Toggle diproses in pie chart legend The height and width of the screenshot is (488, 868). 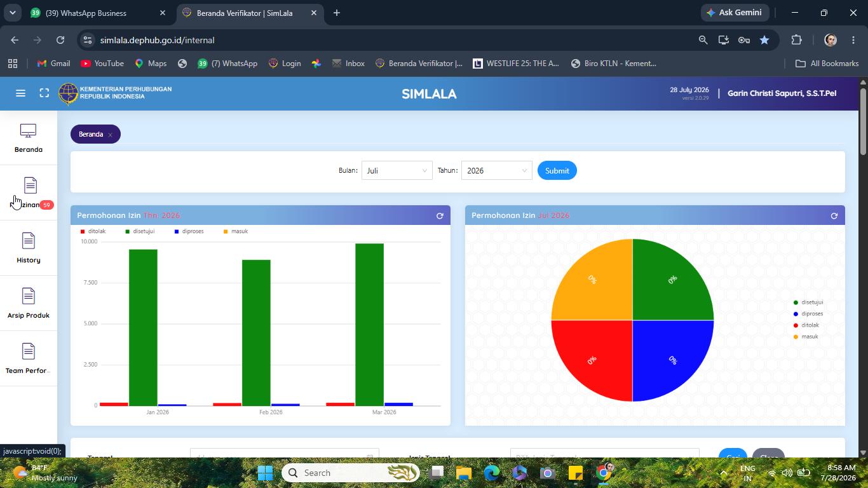tap(808, 314)
